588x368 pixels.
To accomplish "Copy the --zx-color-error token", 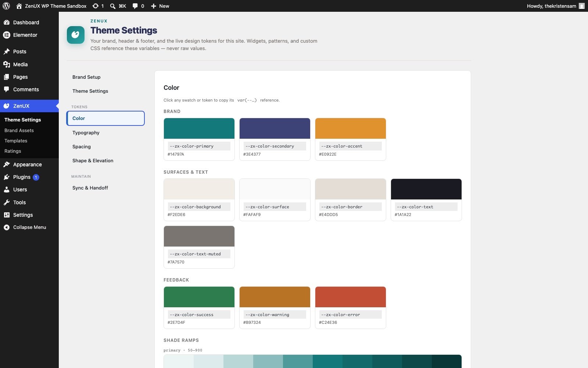I will [350, 315].
